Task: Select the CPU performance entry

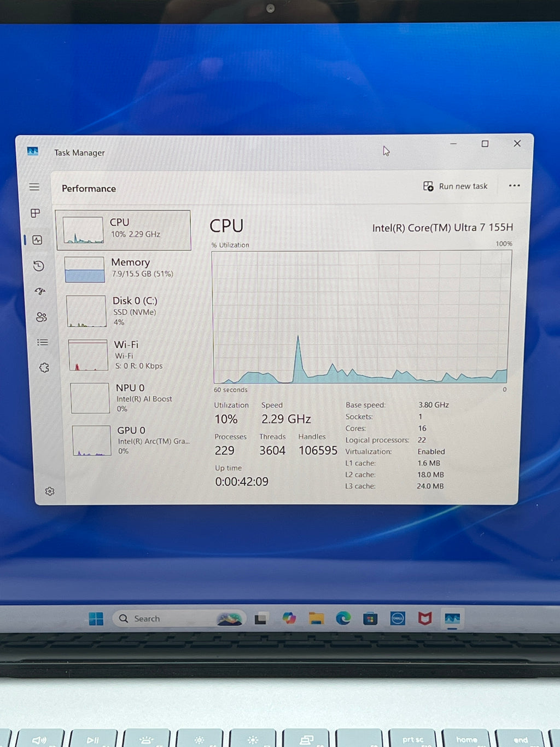Action: point(124,230)
